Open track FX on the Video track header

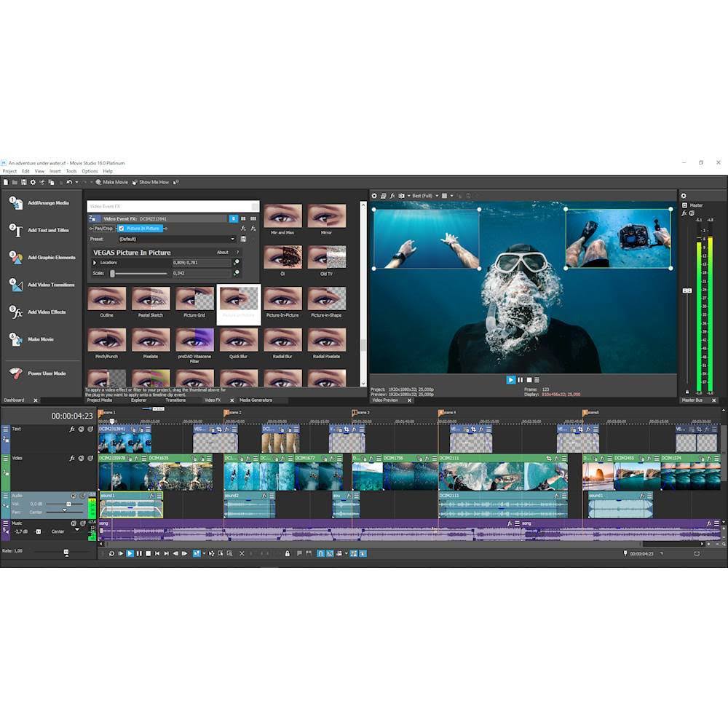pyautogui.click(x=72, y=458)
